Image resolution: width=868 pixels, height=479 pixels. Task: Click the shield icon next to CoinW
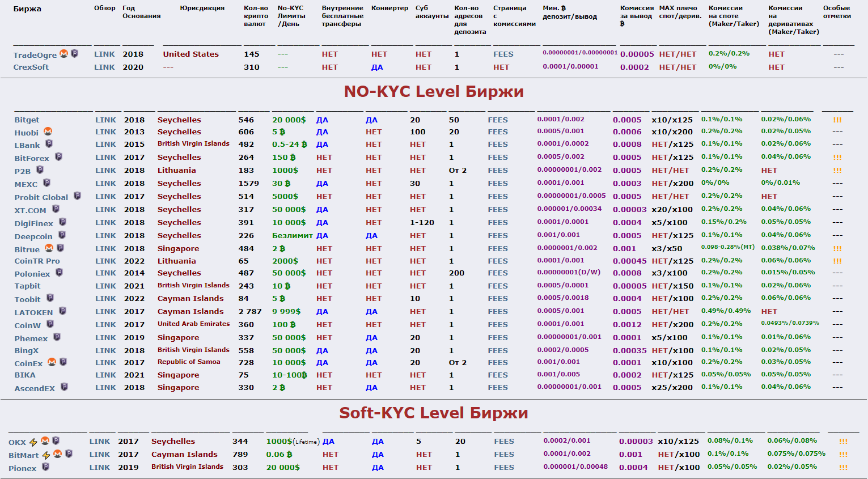50,324
